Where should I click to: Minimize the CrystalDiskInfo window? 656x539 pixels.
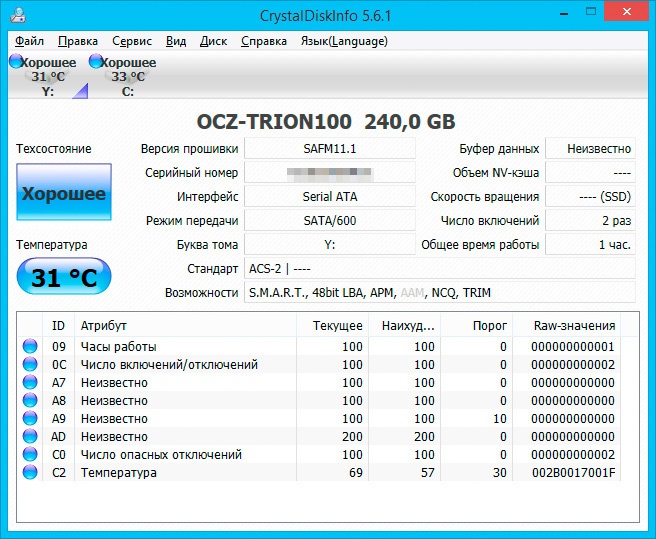click(x=564, y=13)
